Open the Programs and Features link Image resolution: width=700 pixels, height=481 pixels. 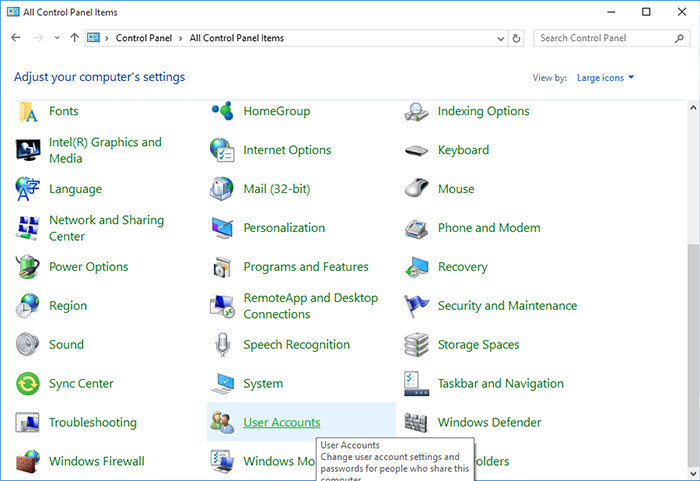tap(306, 267)
